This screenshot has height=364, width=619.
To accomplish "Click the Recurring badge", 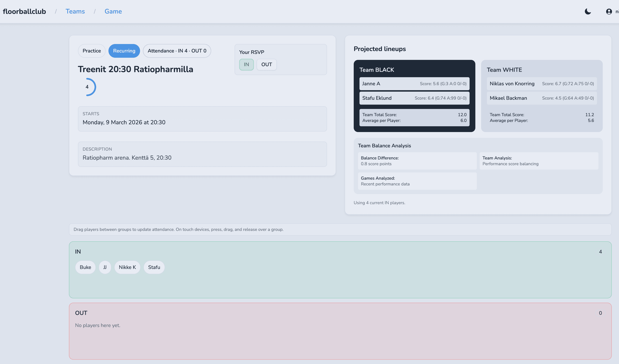I will [124, 51].
